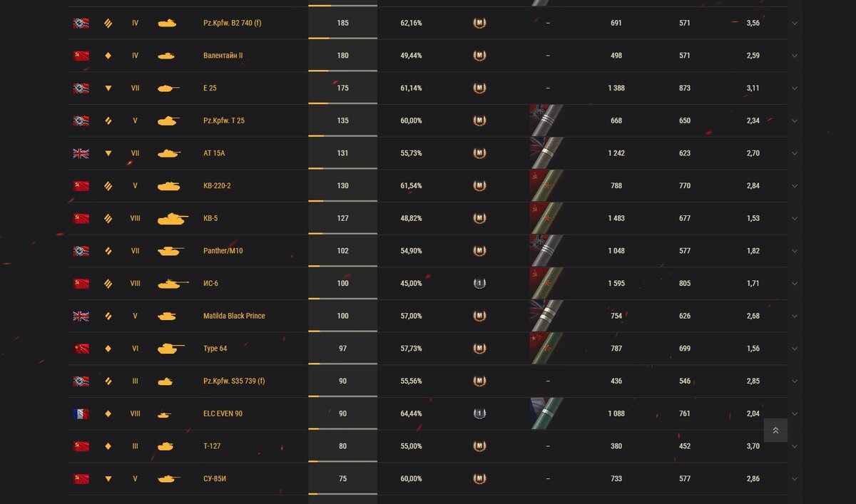Open the AT 15A vehicle name link
856x504 pixels.
click(x=214, y=153)
